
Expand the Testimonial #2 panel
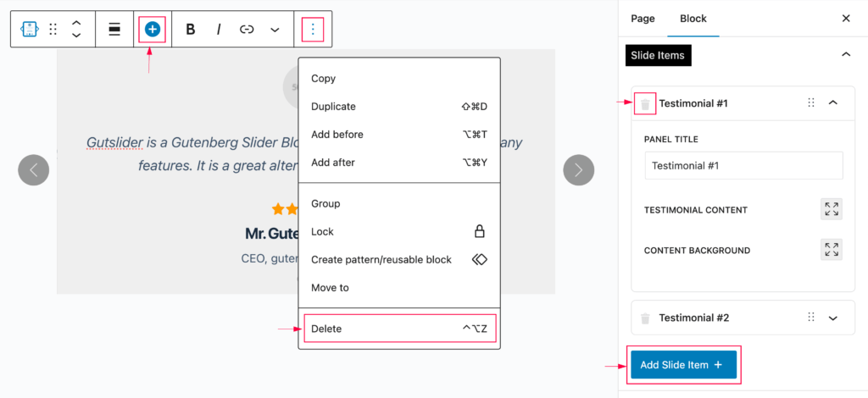click(x=832, y=318)
